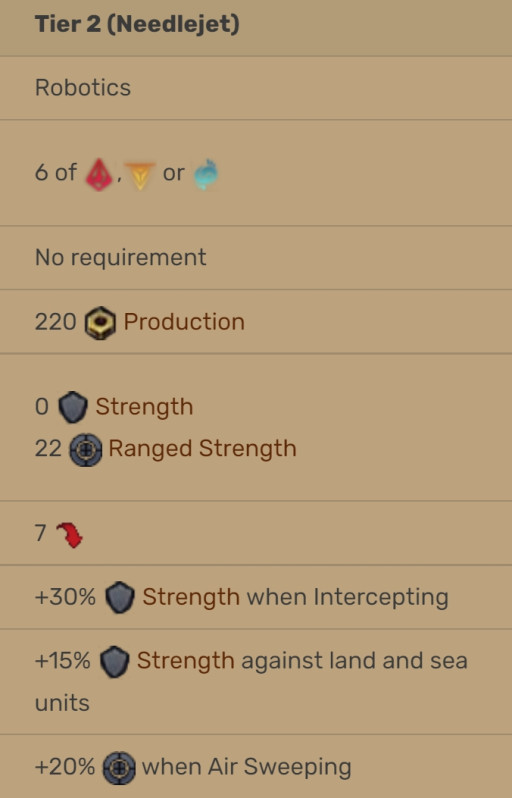Click the when Air Sweeping text
This screenshot has width=512, height=798.
coord(247,767)
